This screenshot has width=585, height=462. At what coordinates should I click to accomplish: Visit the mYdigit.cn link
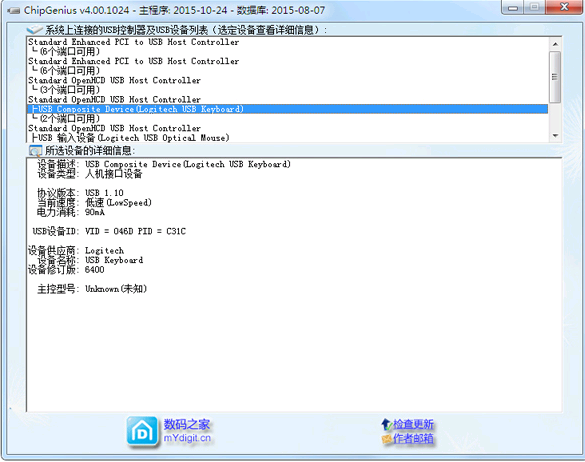(x=187, y=438)
